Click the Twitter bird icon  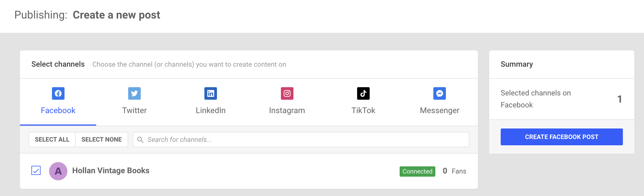[x=134, y=93]
